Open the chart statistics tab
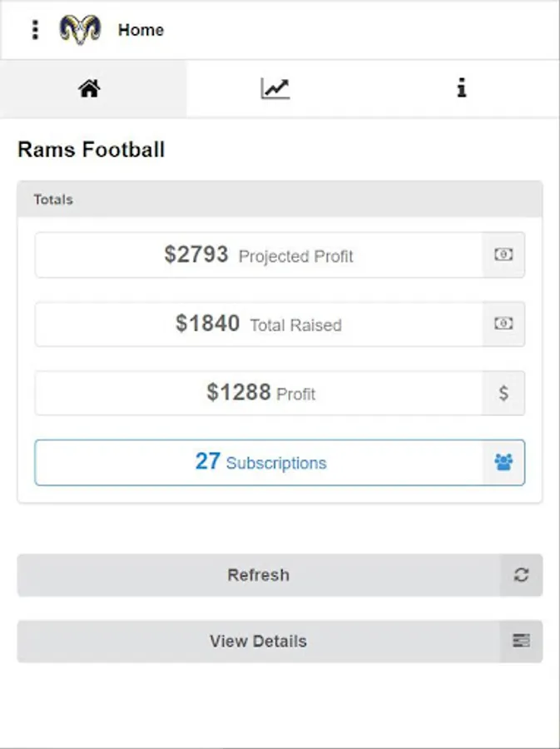This screenshot has height=749, width=560. [x=275, y=88]
